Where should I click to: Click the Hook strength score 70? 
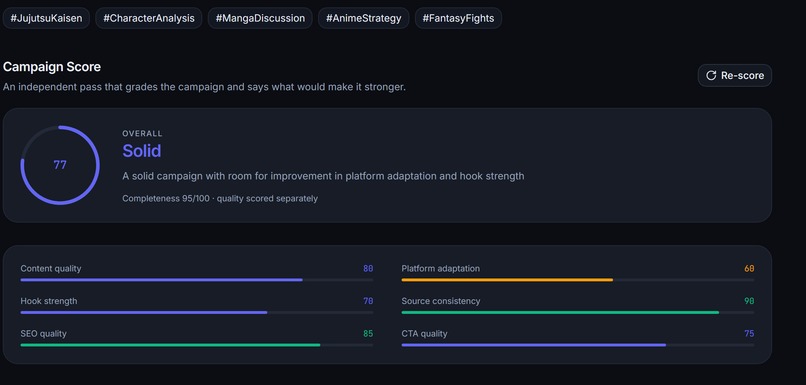tap(368, 301)
